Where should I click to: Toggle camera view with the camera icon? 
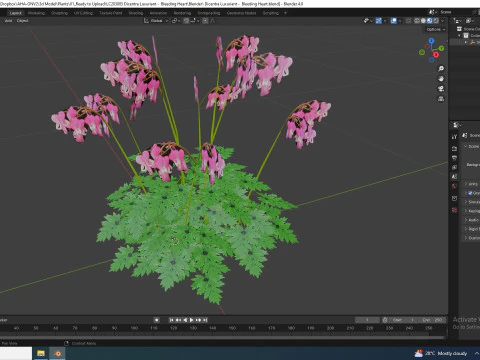pyautogui.click(x=441, y=89)
